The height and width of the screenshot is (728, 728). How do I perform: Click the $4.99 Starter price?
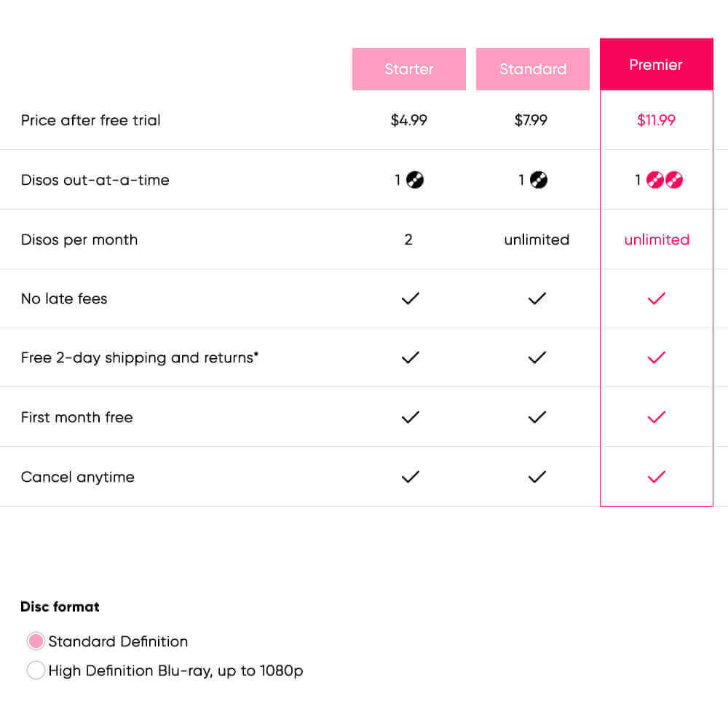tap(408, 120)
